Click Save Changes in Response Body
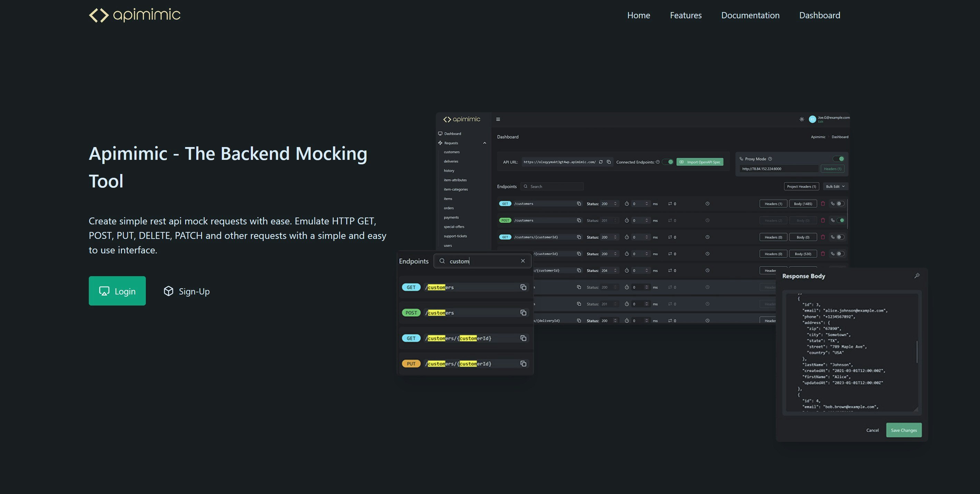Screen dimensions: 980x494 (x=904, y=430)
